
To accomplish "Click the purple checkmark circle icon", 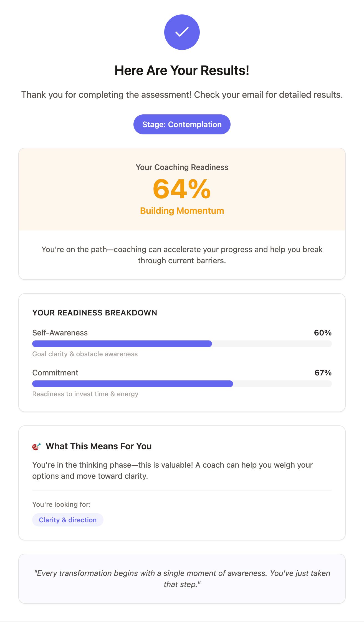I will [x=182, y=32].
